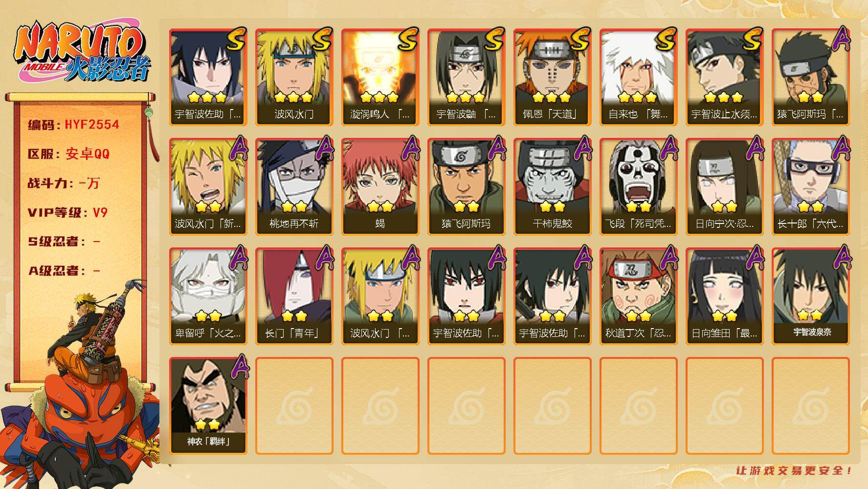
Task: Click the VIP等级 V9 text
Action: [x=67, y=213]
